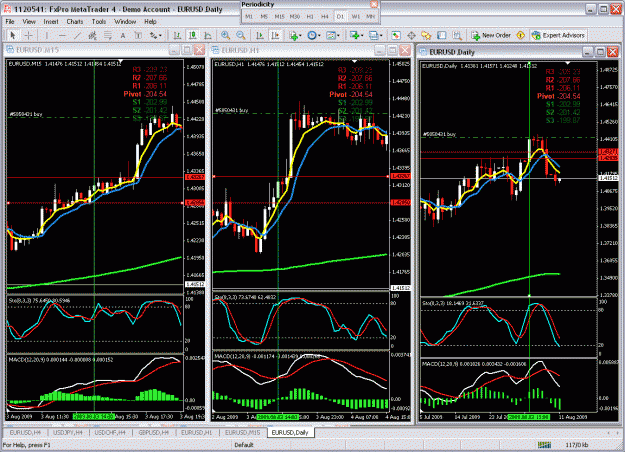The height and width of the screenshot is (452, 625).
Task: Activate the crosshair tool
Action: point(28,35)
